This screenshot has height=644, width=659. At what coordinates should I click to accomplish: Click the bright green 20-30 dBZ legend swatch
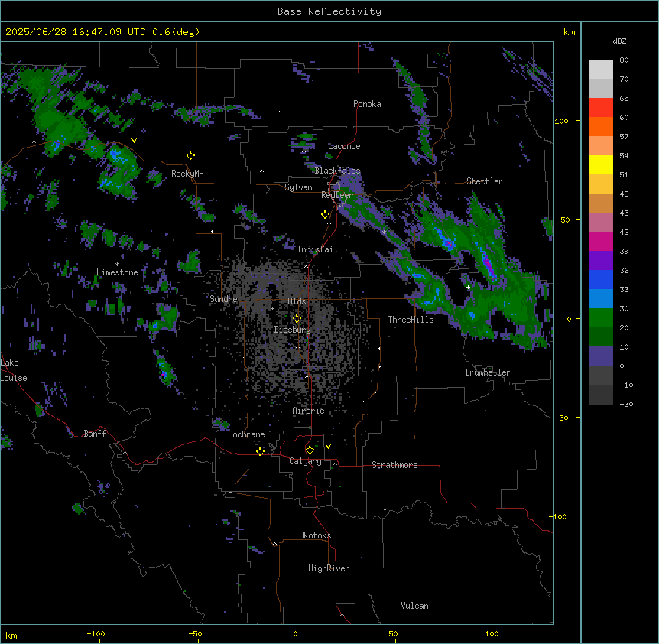[601, 318]
